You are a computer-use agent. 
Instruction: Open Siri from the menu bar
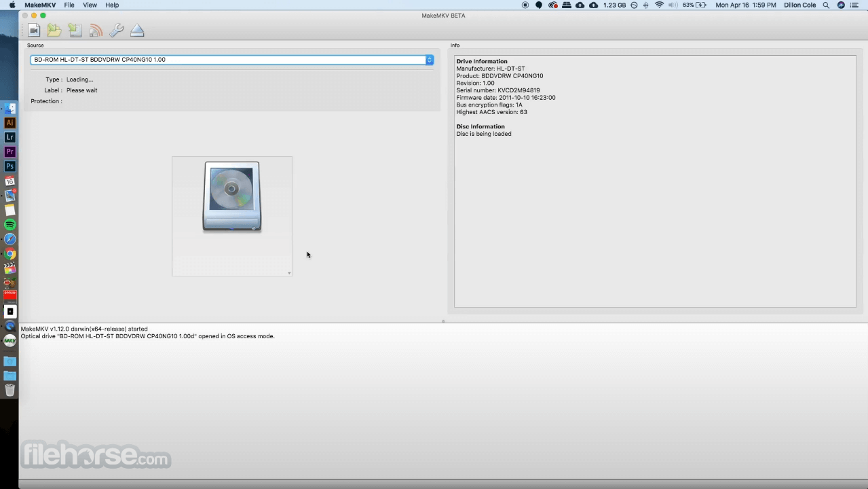pyautogui.click(x=841, y=5)
